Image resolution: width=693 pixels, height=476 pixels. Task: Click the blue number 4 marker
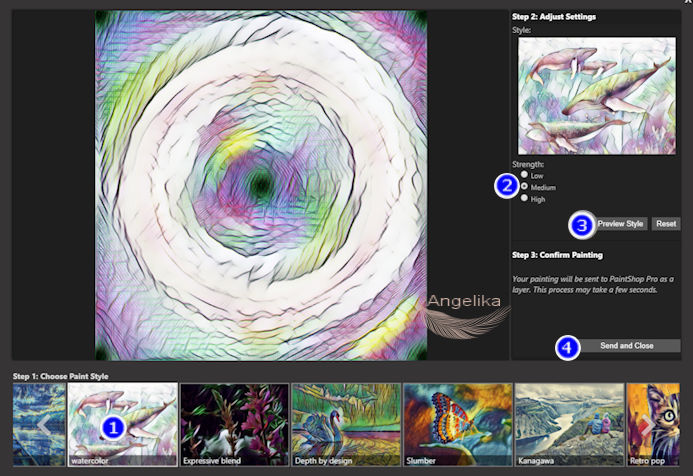point(568,347)
